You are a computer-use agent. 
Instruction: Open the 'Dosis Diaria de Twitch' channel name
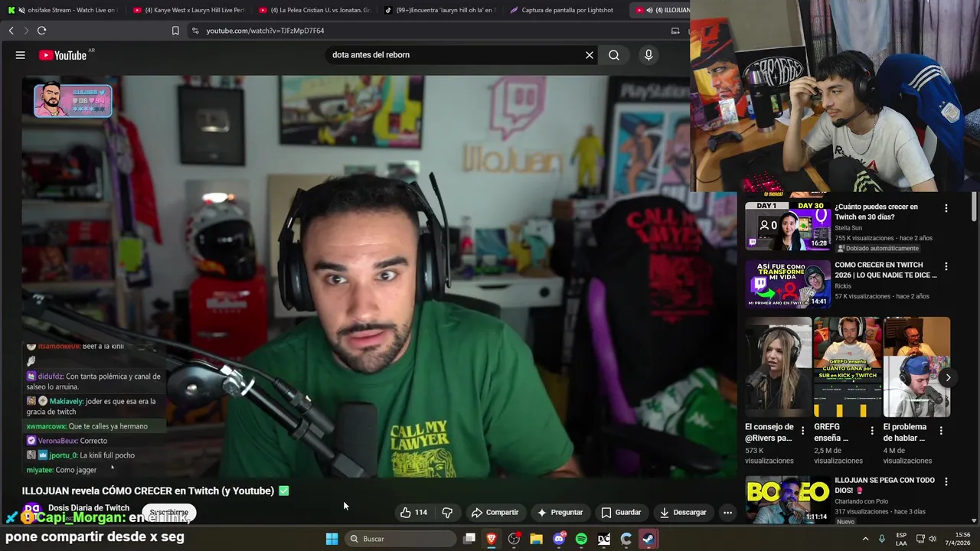89,507
